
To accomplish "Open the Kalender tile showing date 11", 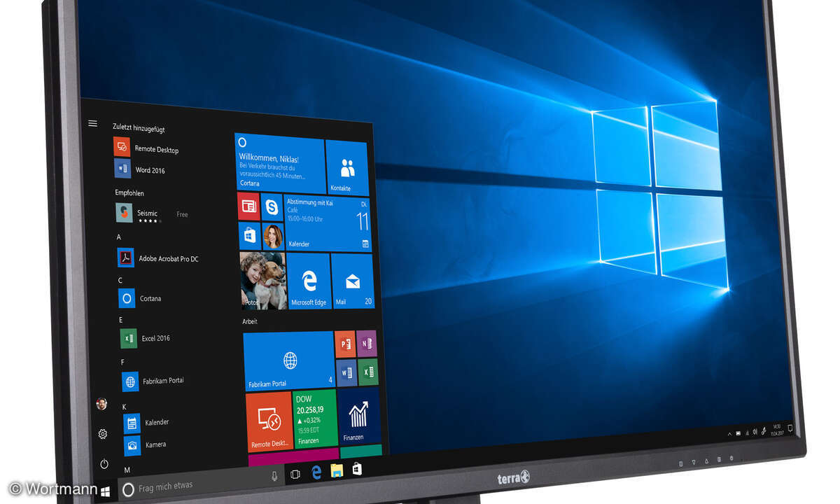I will pyautogui.click(x=328, y=223).
